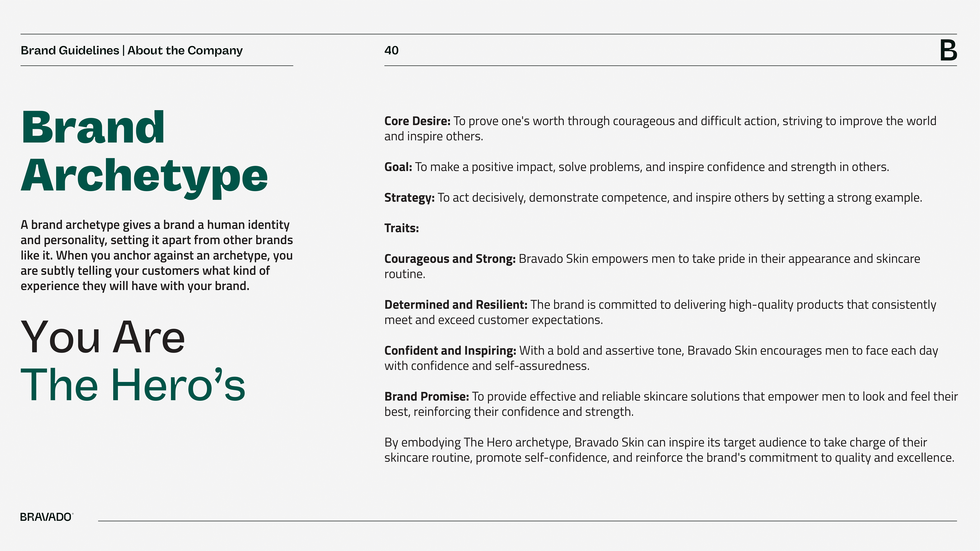Click the Strategy label
Screen dimensions: 980x551
409,198
